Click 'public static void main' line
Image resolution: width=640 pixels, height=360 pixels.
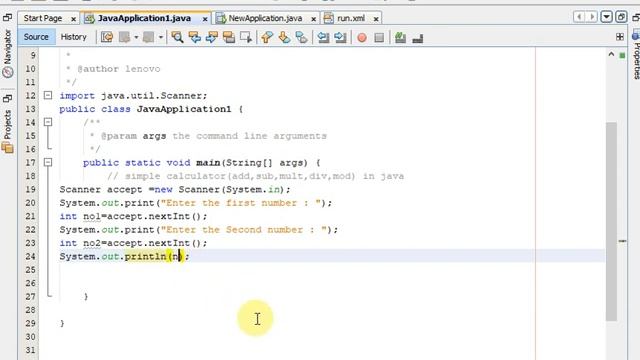click(x=202, y=162)
